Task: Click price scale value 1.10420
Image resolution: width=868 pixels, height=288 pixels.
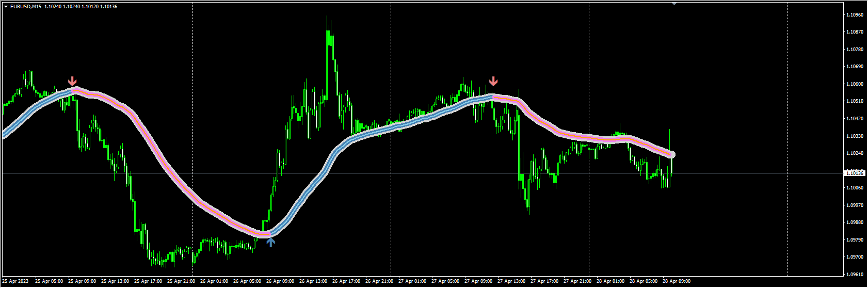Action: coord(855,119)
